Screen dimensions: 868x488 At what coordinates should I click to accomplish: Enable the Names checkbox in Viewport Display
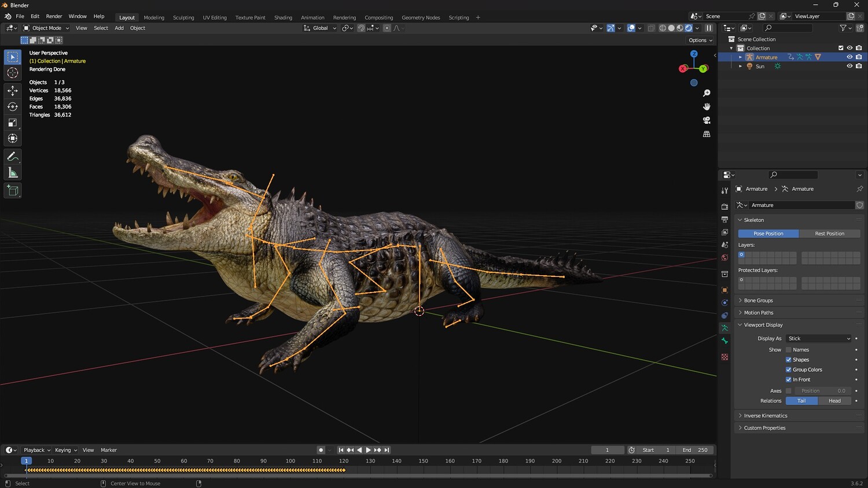788,350
